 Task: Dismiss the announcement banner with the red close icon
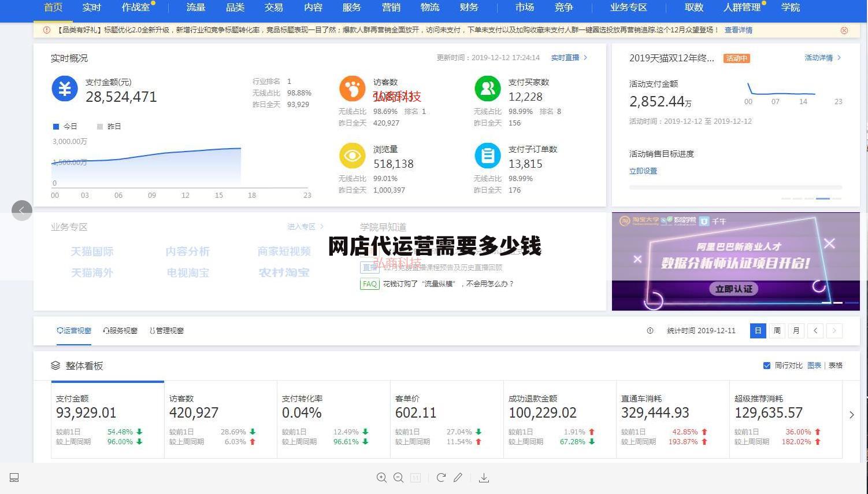pos(844,30)
